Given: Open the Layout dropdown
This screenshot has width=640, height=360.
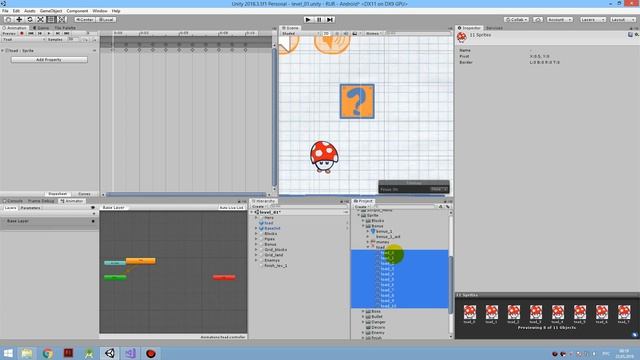Looking at the screenshot, I should pos(622,19).
